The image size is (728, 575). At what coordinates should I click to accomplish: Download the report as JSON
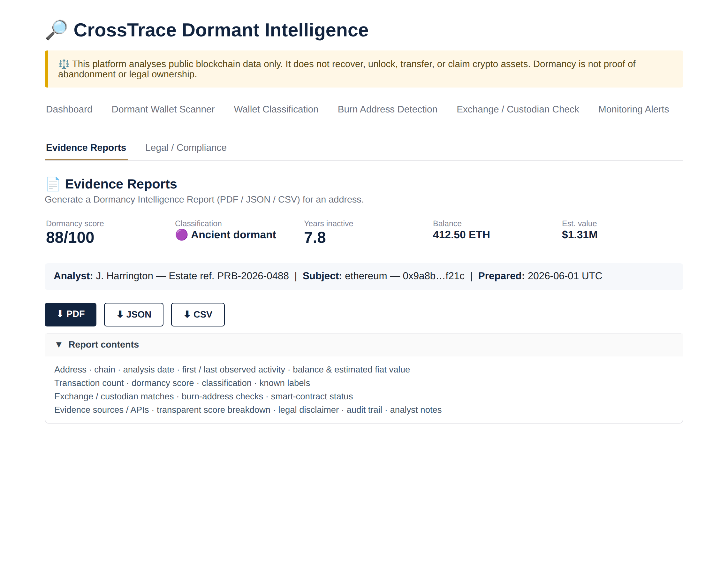pyautogui.click(x=133, y=314)
